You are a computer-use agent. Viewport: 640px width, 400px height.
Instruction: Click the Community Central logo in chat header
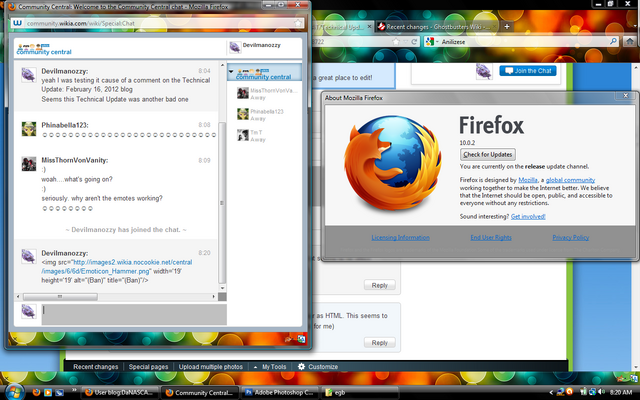pyautogui.click(x=44, y=49)
